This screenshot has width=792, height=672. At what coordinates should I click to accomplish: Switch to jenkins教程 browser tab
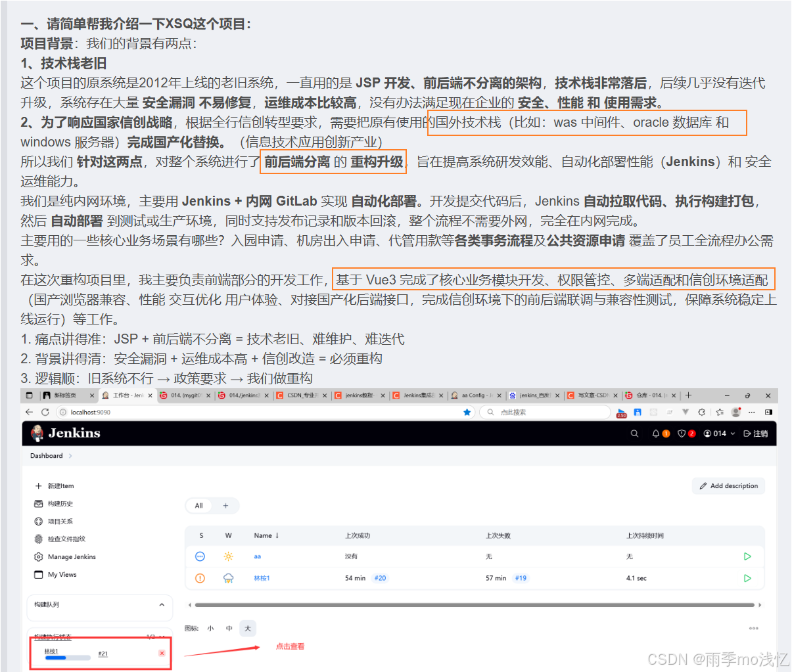pos(358,395)
